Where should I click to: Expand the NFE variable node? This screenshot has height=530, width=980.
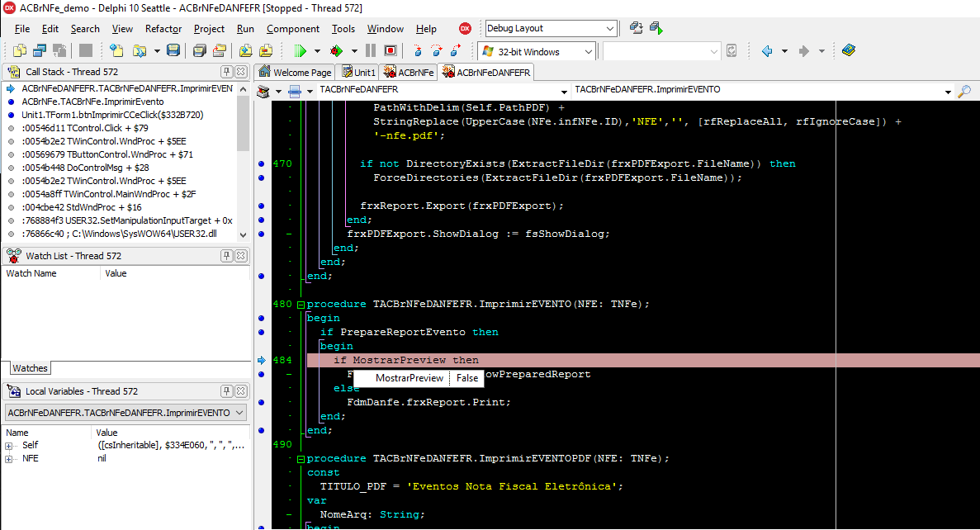9,459
